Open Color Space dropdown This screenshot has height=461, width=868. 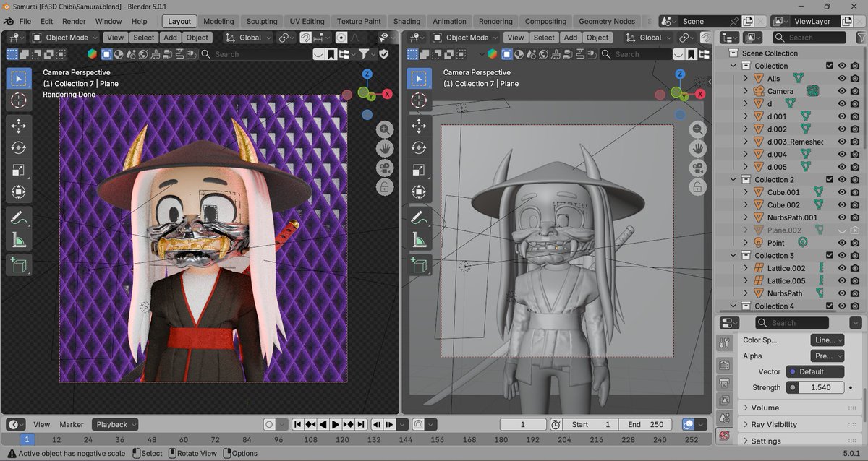[x=826, y=340]
